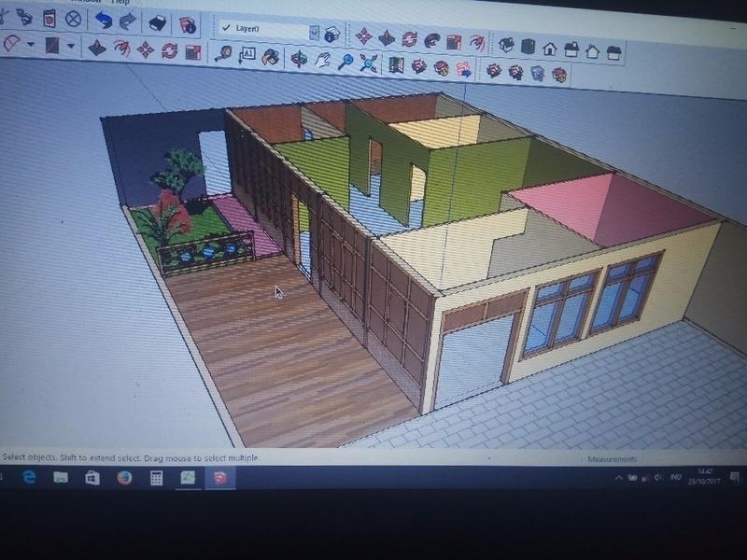
Task: Switch to Iso standard view
Action: [x=506, y=43]
